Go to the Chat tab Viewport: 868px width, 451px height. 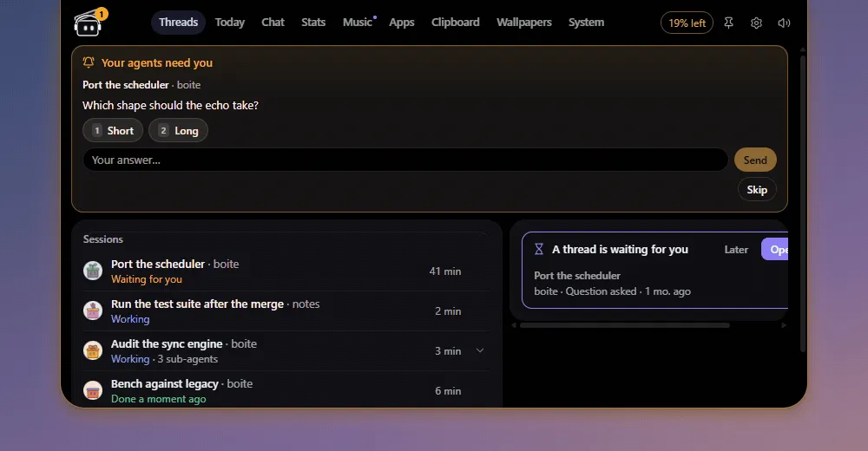tap(273, 23)
